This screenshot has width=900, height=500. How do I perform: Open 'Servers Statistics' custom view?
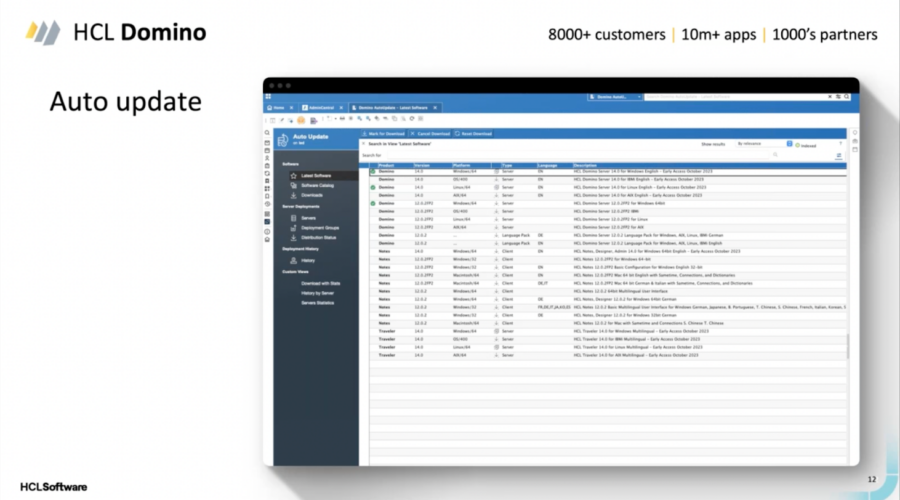coord(317,303)
